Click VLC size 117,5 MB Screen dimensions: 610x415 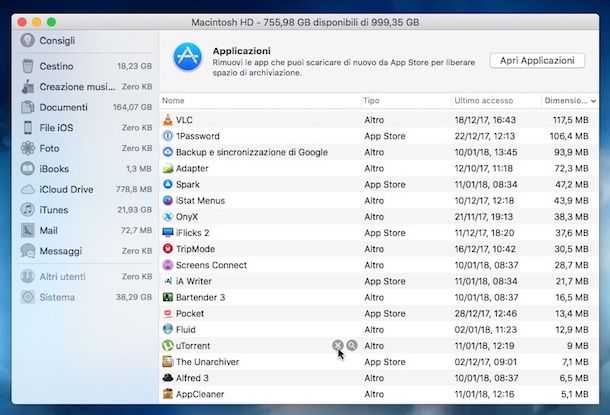[x=571, y=120]
